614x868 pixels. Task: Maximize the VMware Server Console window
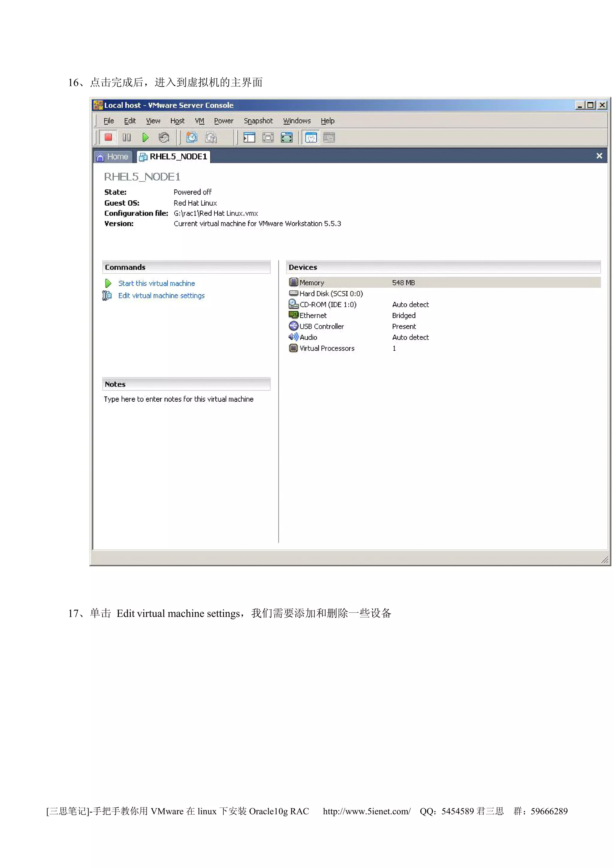click(591, 105)
